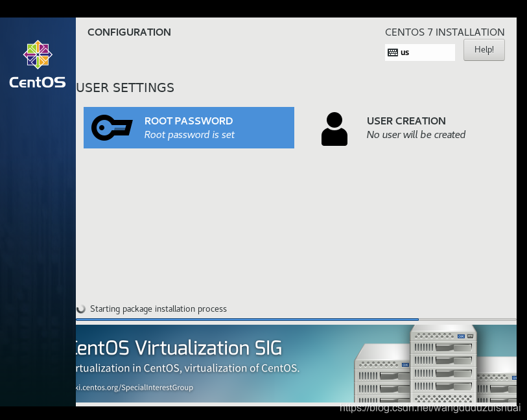Click the keyboard layout icon
The width and height of the screenshot is (527, 420).
393,52
